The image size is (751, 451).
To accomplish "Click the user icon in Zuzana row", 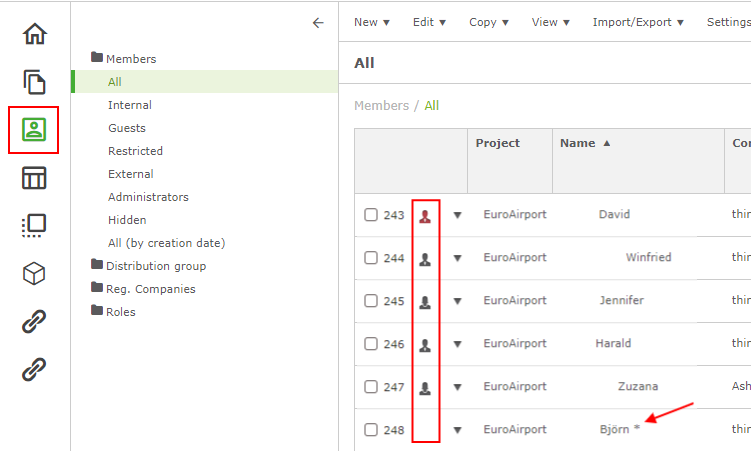I will pos(425,388).
